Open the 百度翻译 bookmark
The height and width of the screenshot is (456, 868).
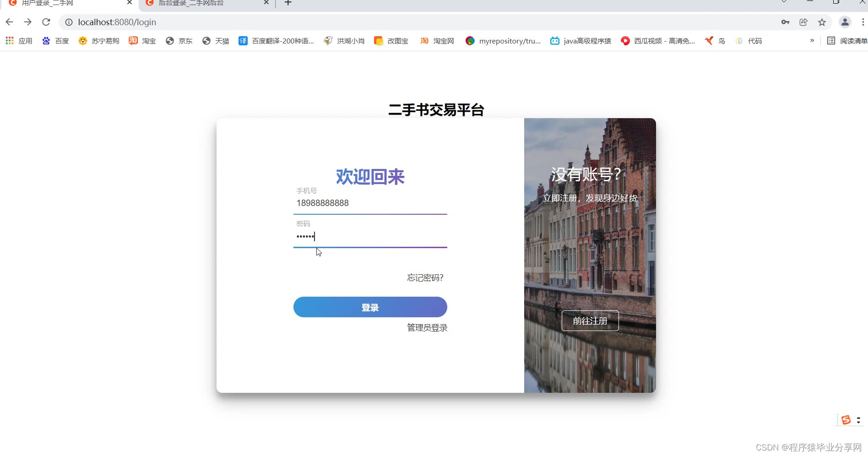point(277,41)
